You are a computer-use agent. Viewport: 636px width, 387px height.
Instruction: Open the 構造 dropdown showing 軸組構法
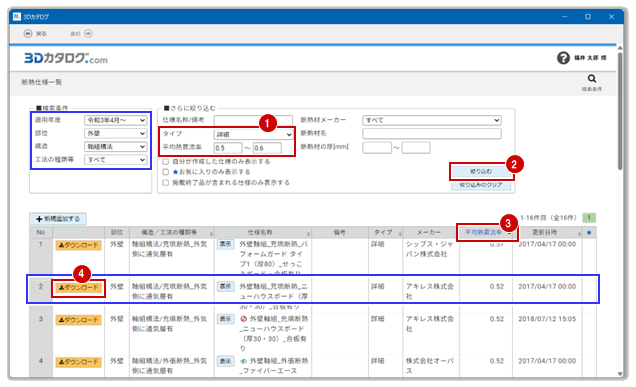[116, 146]
